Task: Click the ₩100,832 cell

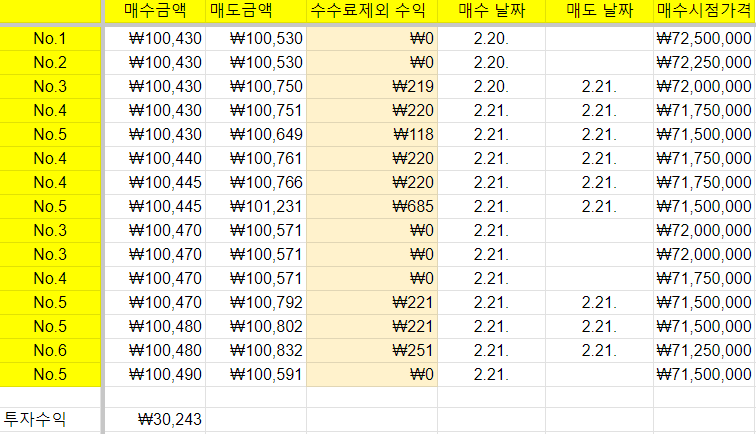Action: tap(256, 351)
